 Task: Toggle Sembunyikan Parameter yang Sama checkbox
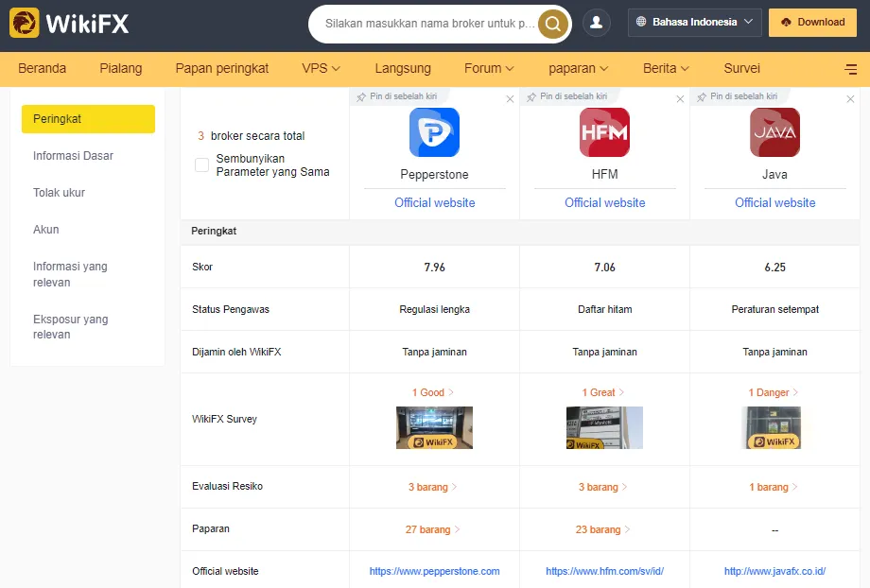click(202, 164)
